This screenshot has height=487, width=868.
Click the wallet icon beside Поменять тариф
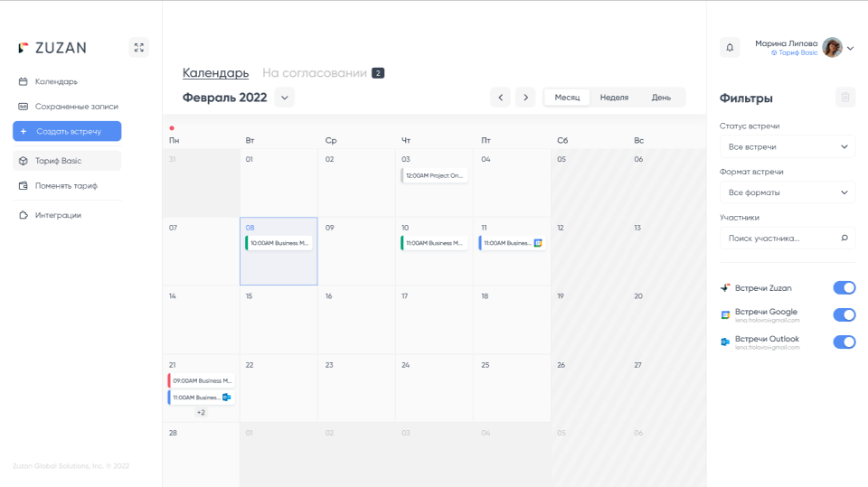[23, 186]
